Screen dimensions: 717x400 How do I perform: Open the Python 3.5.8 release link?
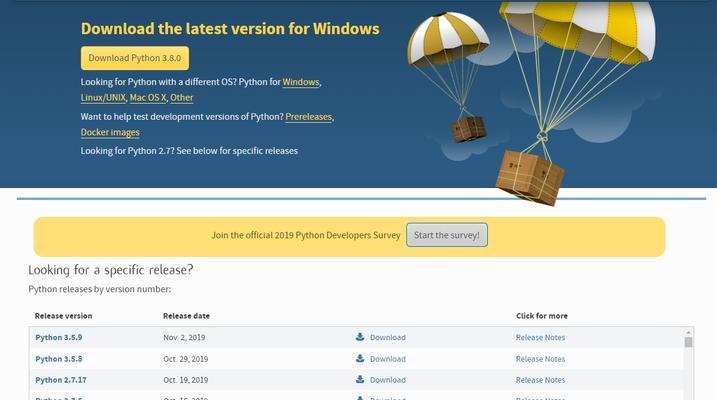pos(59,359)
